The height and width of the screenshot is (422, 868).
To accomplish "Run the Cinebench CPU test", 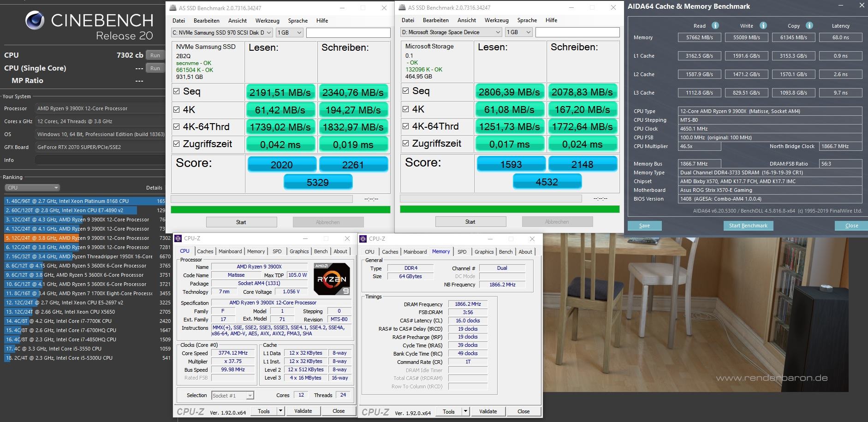I will [x=155, y=55].
